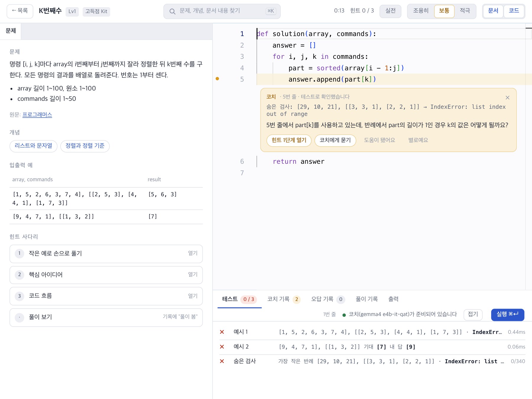Viewport: 532px width, 399px height.
Task: Click the red X of 숨은 검사 test
Action: click(222, 361)
